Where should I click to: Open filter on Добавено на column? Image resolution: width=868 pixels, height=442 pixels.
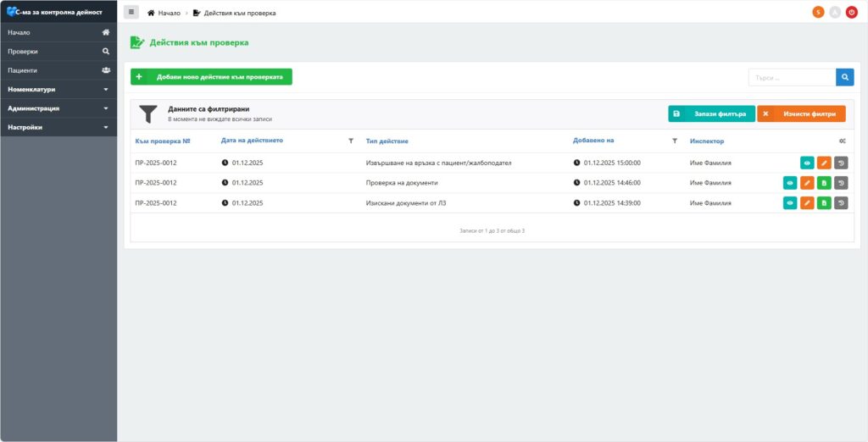pos(675,141)
